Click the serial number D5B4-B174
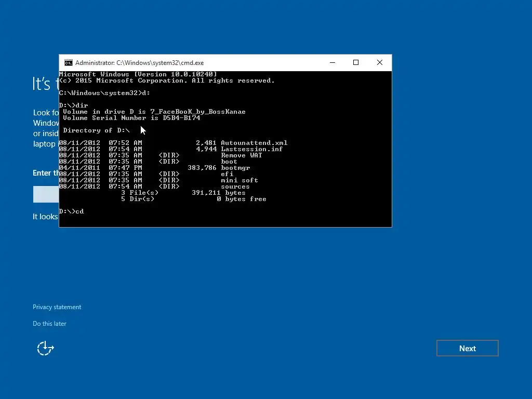The height and width of the screenshot is (399, 532). (181, 118)
